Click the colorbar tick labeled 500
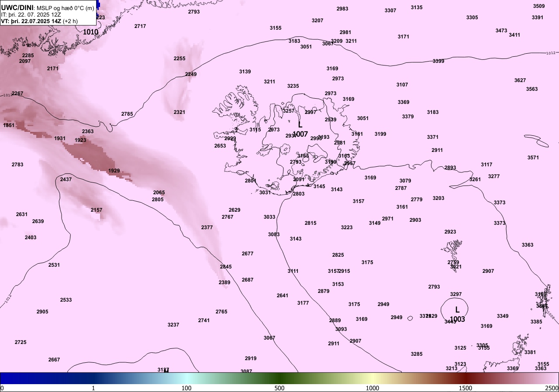559x392 pixels. point(279,388)
